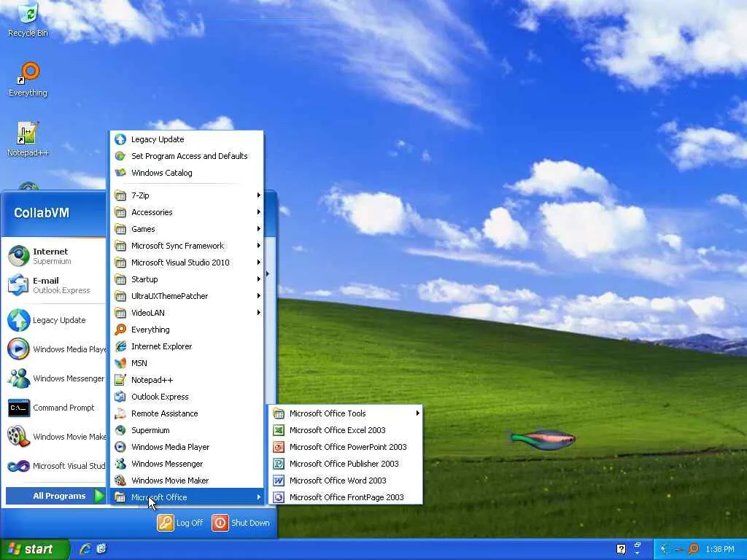Viewport: 747px width, 560px height.
Task: Expand Microsoft Visual Studio 2010 folder
Action: tap(187, 262)
